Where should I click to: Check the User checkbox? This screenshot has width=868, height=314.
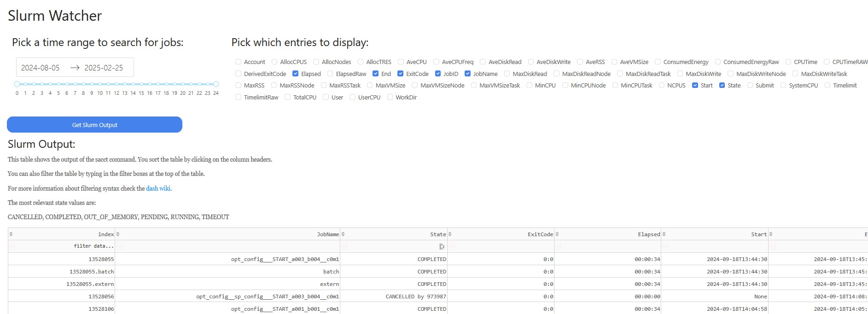326,97
